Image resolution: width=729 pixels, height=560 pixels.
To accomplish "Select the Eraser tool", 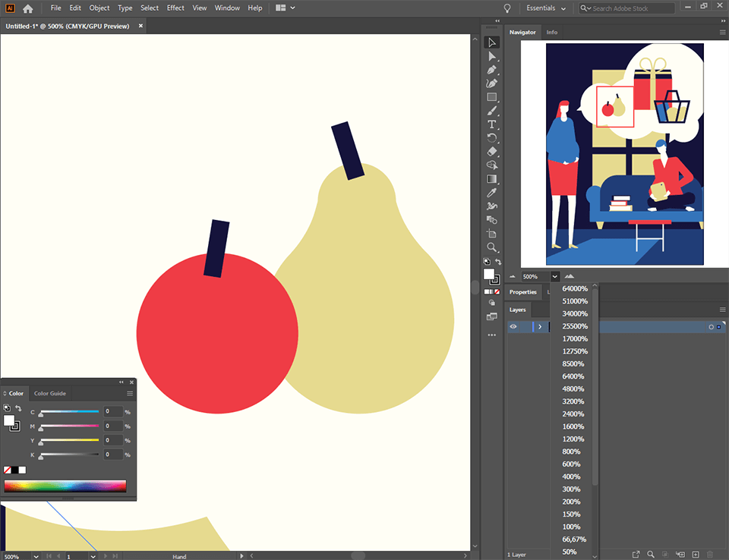I will tap(492, 152).
